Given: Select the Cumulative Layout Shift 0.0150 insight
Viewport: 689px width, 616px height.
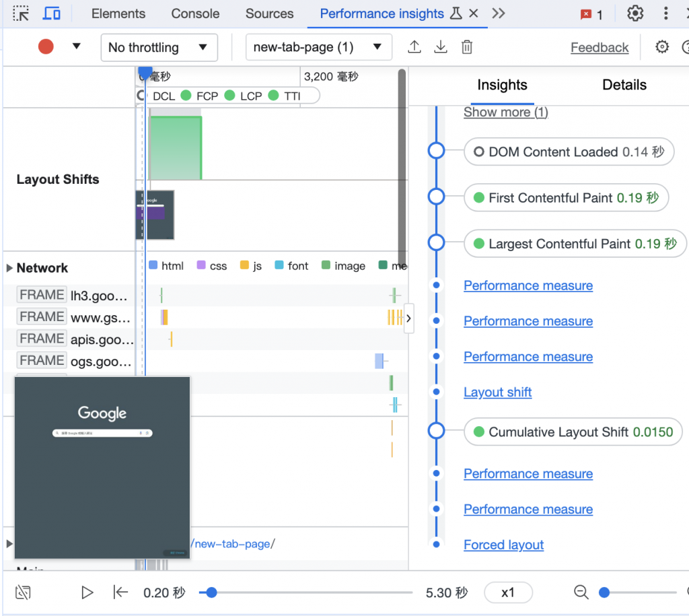Looking at the screenshot, I should click(573, 432).
